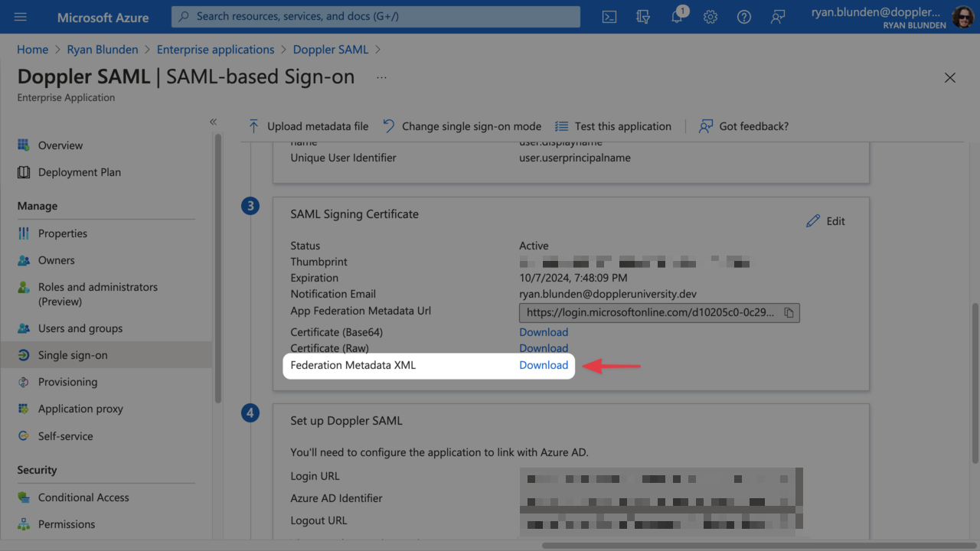Click the Self-service sidebar icon

tap(24, 436)
